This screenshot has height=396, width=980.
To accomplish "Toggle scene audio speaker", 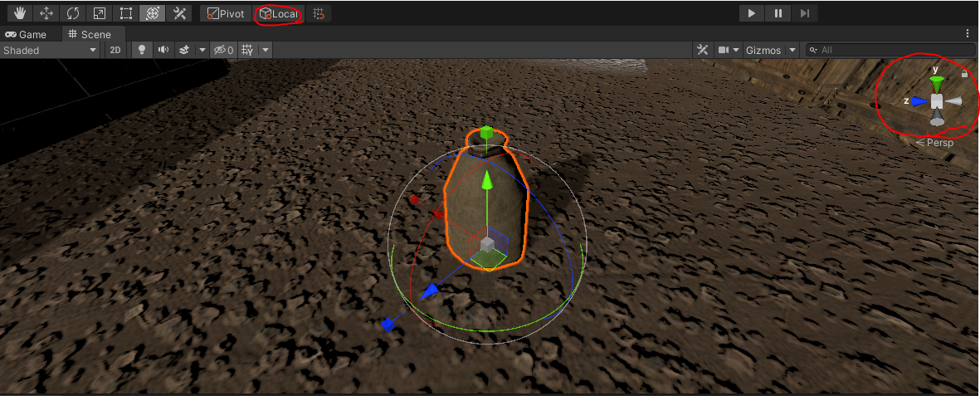I will (163, 50).
